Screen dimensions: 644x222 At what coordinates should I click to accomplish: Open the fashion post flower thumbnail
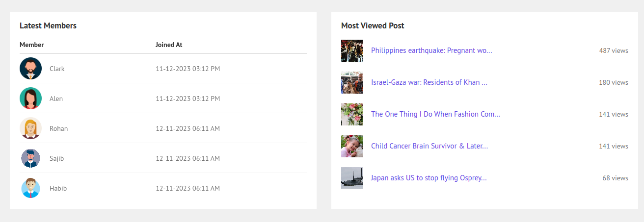[x=352, y=114]
